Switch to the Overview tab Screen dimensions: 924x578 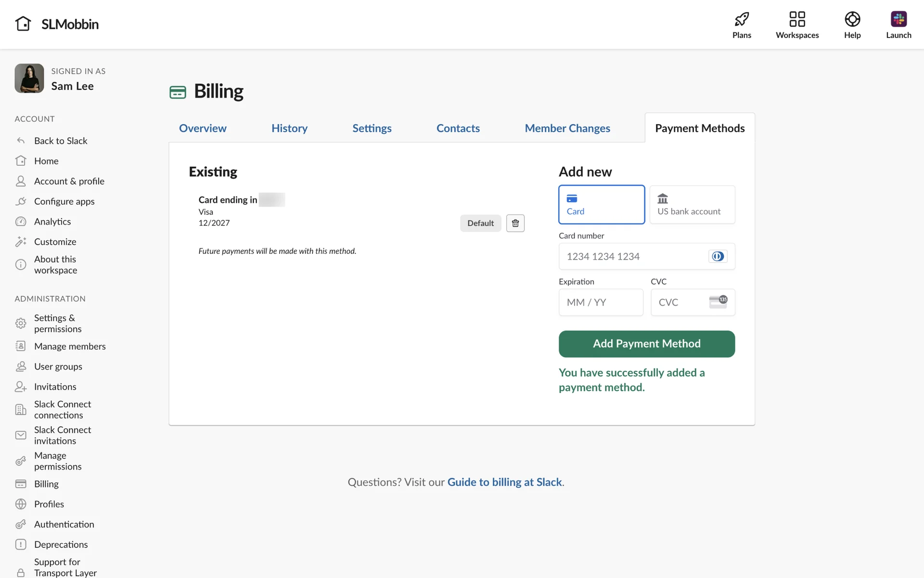[x=203, y=128]
